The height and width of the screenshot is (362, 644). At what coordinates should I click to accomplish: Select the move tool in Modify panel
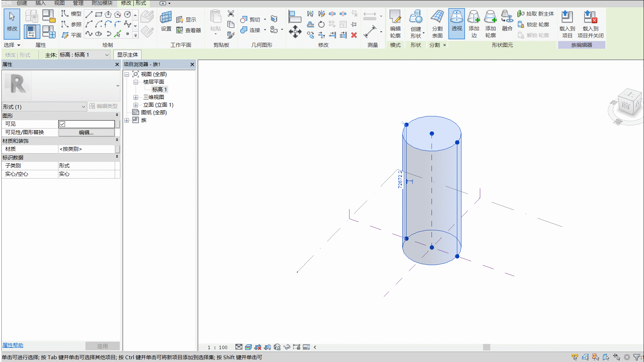(295, 32)
